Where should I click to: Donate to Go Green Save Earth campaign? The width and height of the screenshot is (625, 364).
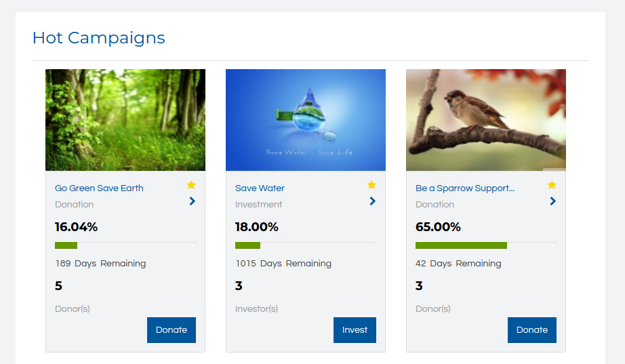[x=172, y=329]
